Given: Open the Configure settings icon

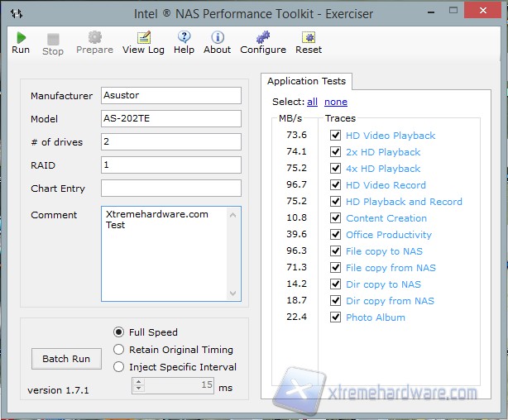Looking at the screenshot, I should coord(262,38).
